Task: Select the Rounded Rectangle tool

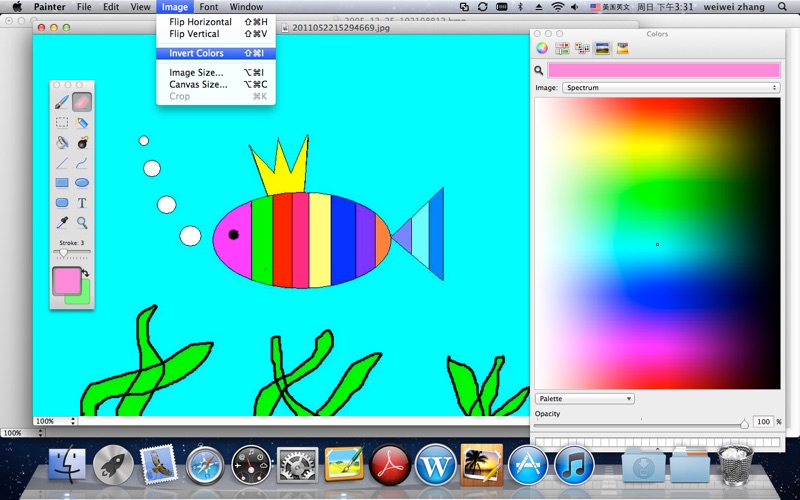Action: (62, 203)
